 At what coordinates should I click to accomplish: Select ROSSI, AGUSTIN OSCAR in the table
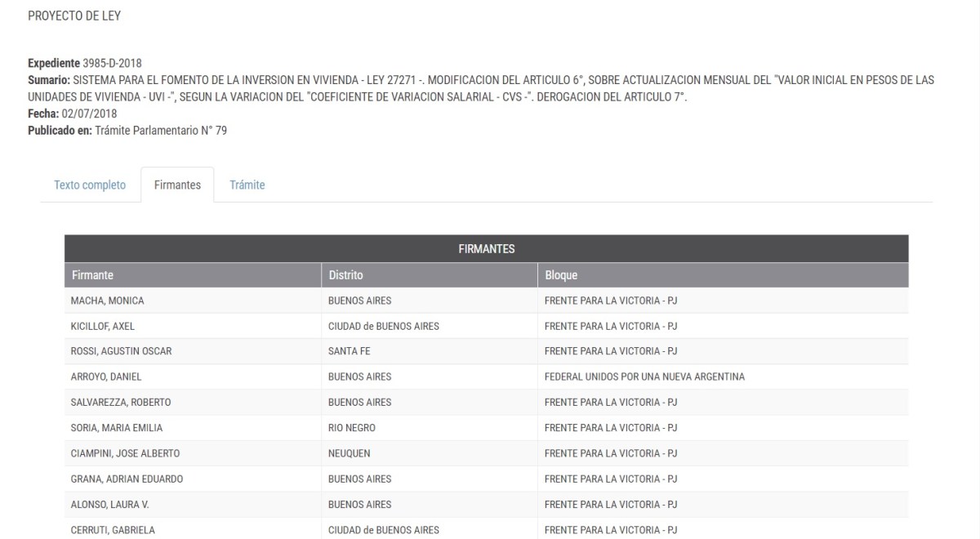(x=122, y=351)
